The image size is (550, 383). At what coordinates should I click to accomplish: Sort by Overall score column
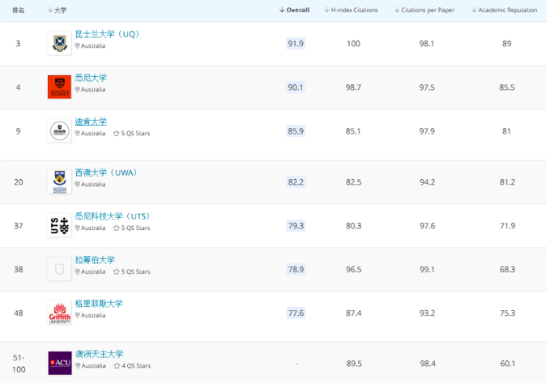pyautogui.click(x=294, y=10)
